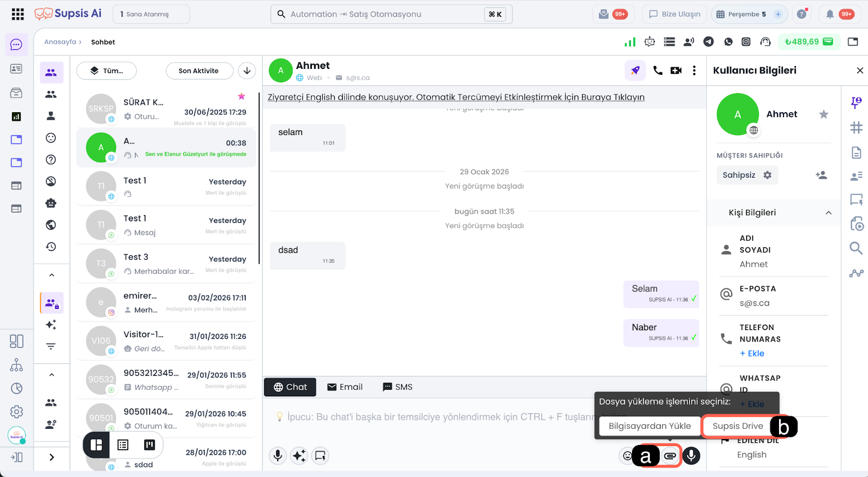This screenshot has height=477, width=868.
Task: Click the notifications bell icon
Action: coord(829,14)
